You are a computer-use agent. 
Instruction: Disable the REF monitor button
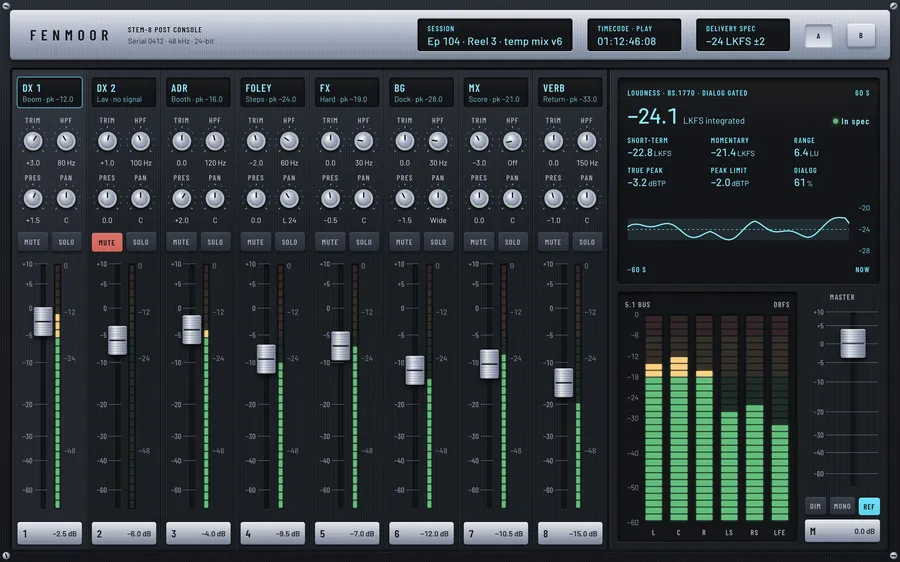click(869, 506)
